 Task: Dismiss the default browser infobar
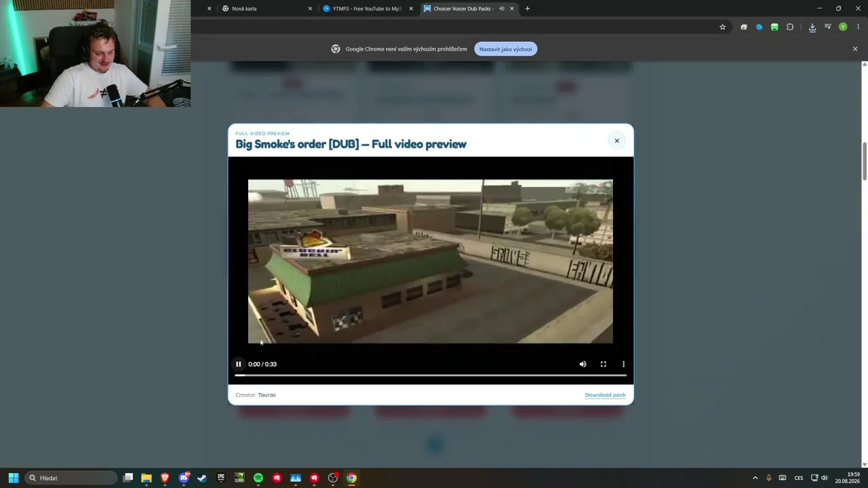click(x=855, y=49)
